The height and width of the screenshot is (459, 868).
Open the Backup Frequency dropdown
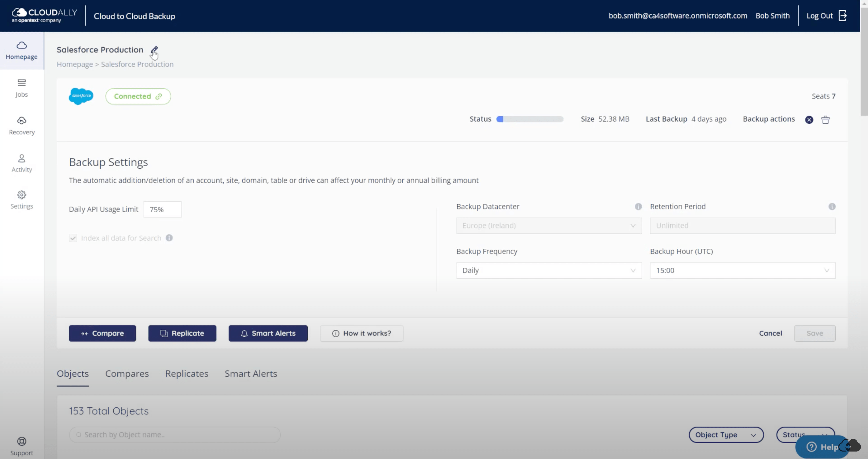coord(549,270)
